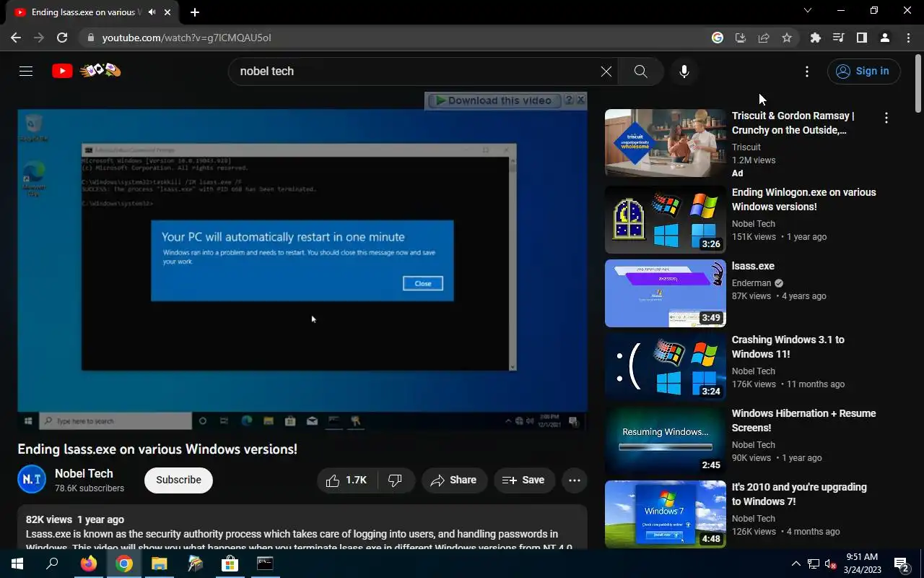This screenshot has height=578, width=924.
Task: Save video to playlist
Action: point(524,480)
